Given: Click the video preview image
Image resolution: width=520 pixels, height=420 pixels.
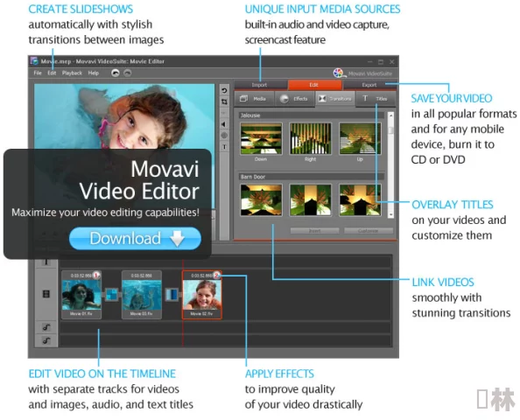Looking at the screenshot, I should click(124, 116).
